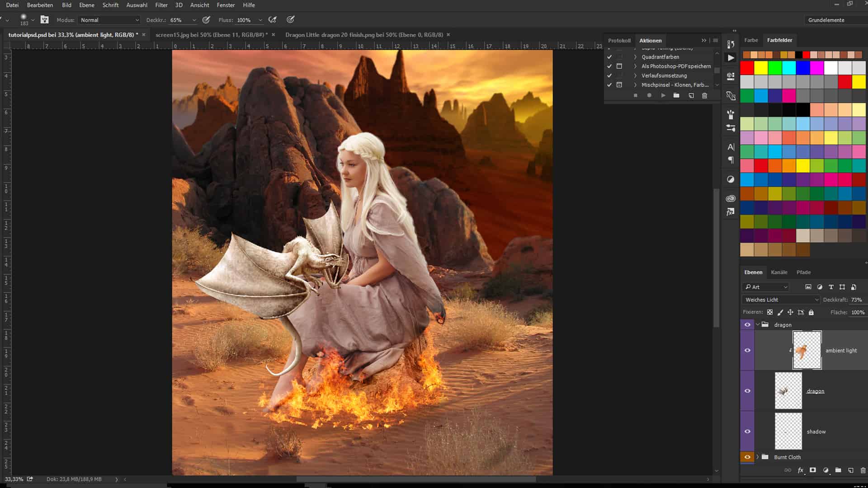
Task: Open Creative Cloud Libraries dock icon
Action: [x=731, y=198]
